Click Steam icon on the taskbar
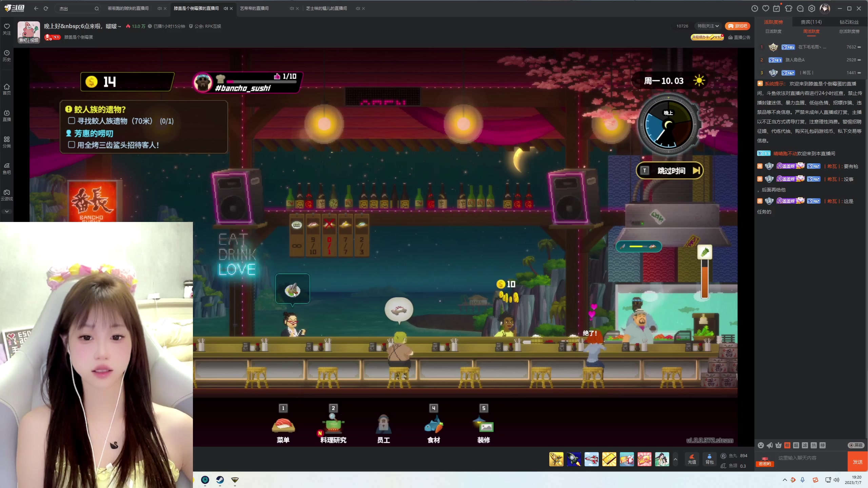 220,480
